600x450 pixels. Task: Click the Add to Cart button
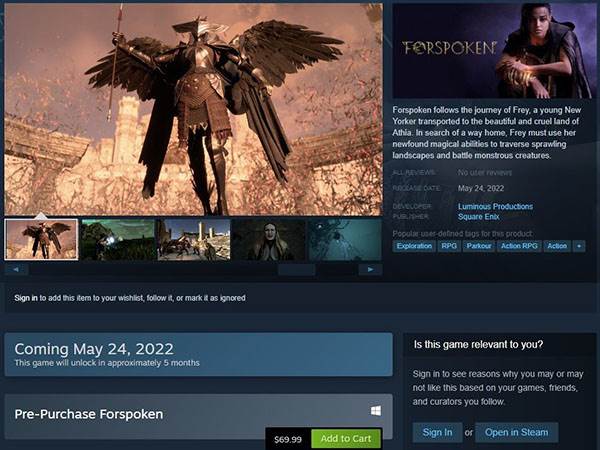346,439
